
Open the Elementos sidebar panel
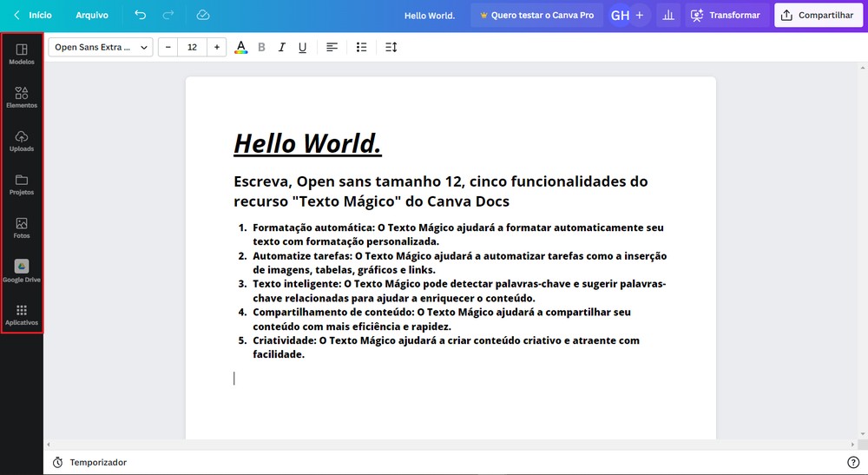click(22, 97)
